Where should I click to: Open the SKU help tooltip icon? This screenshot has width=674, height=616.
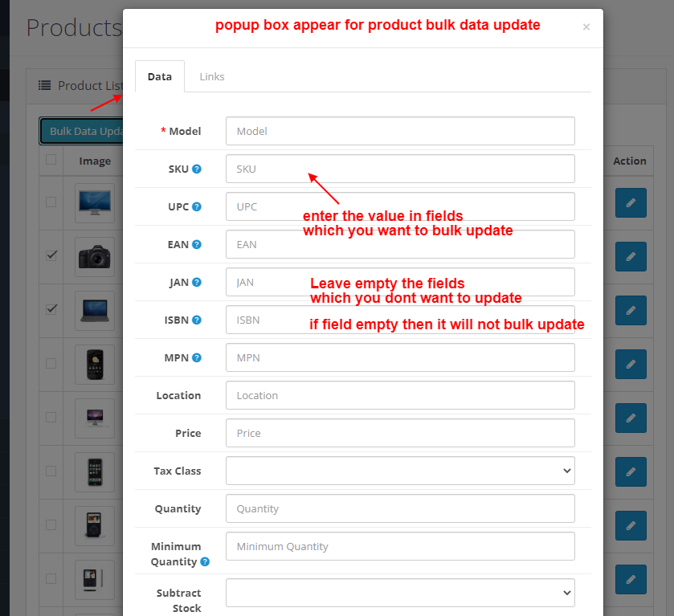point(198,169)
